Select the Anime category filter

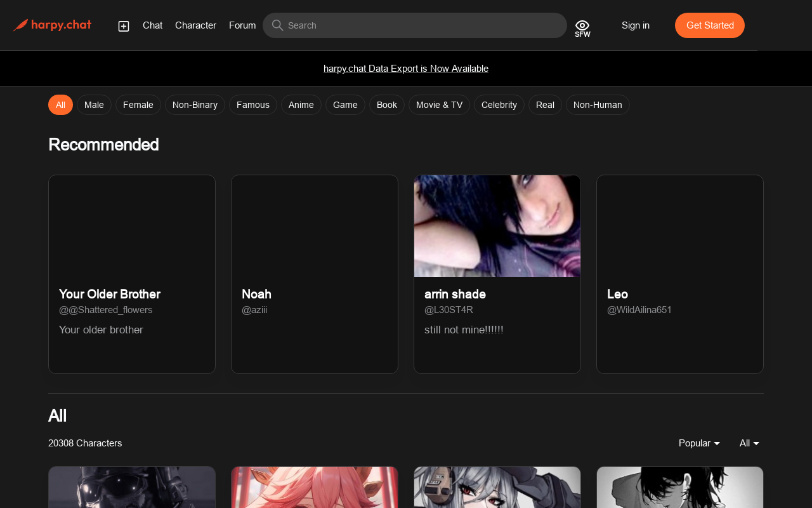click(x=301, y=105)
